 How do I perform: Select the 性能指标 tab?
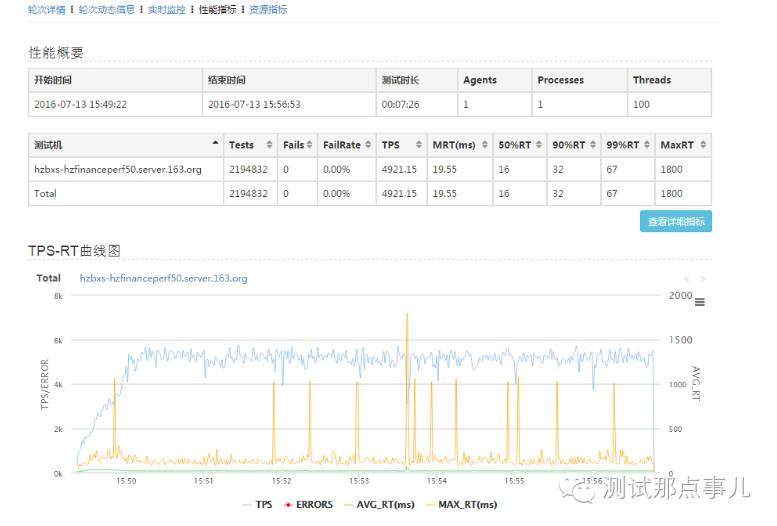click(x=218, y=9)
